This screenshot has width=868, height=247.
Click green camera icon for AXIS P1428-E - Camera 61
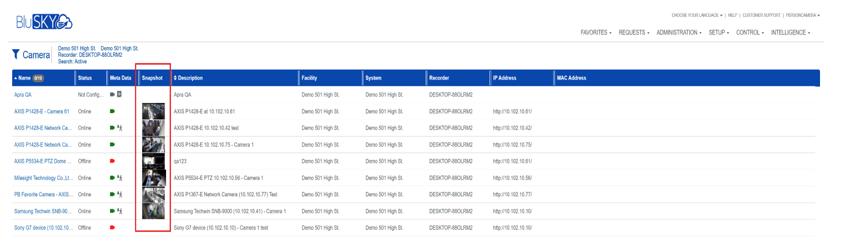coord(112,111)
